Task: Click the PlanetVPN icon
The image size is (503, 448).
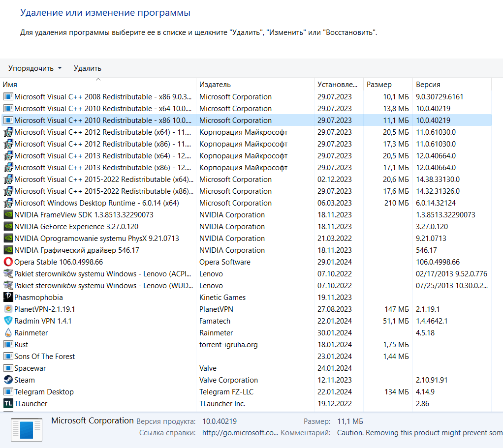Action: tap(8, 309)
